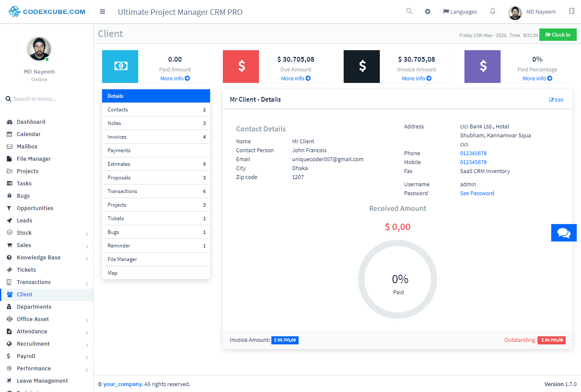
Task: Expand the Knowledge Base submenu arrow
Action: tap(87, 259)
